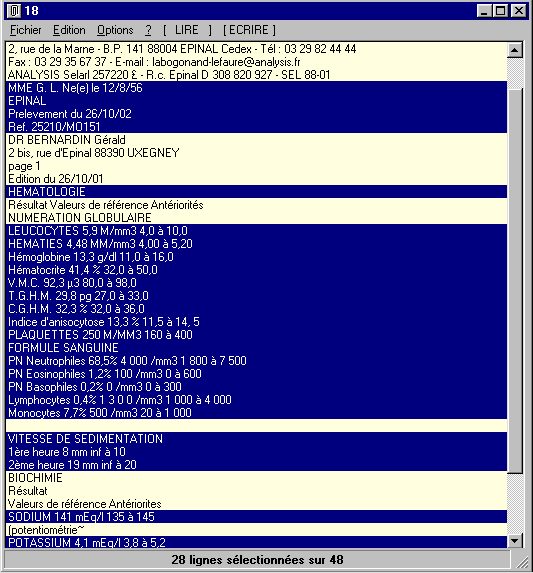
Task: Open the Options menu
Action: pyautogui.click(x=115, y=30)
